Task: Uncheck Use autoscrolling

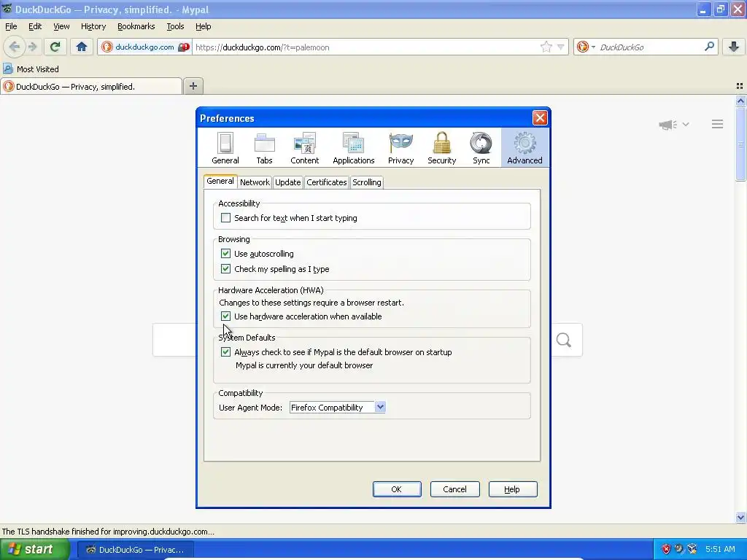Action: (x=225, y=253)
